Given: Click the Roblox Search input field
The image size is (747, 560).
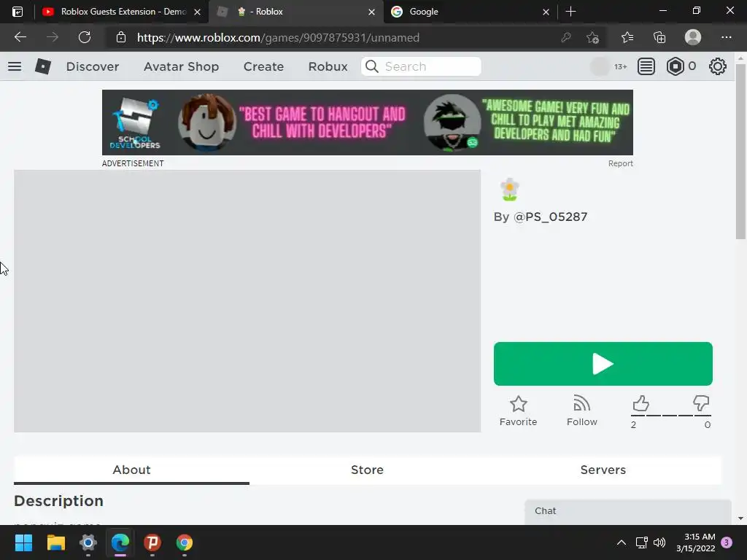Looking at the screenshot, I should pos(421,66).
